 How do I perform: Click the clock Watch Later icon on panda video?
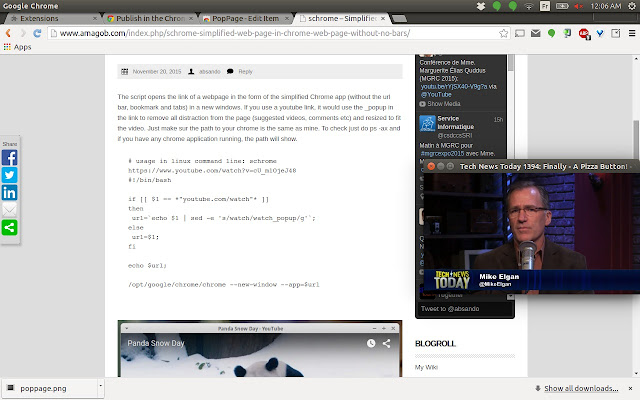coord(371,343)
